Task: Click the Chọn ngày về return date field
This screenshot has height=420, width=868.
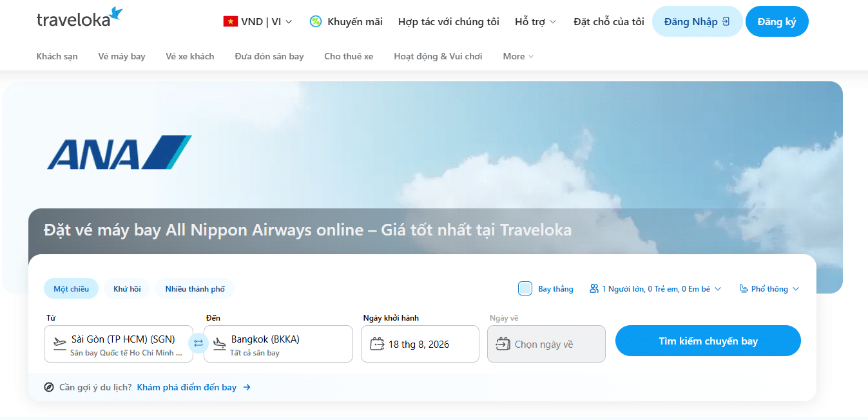Action: click(x=546, y=344)
